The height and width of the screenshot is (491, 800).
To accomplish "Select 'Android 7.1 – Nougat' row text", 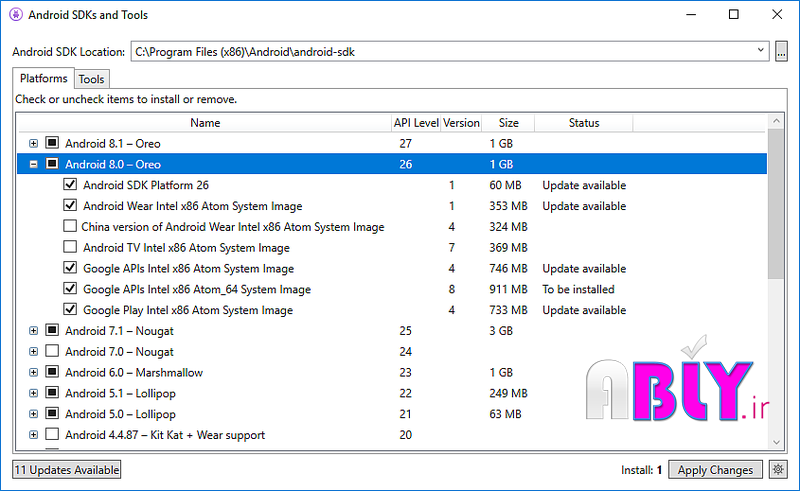I will pos(119,331).
